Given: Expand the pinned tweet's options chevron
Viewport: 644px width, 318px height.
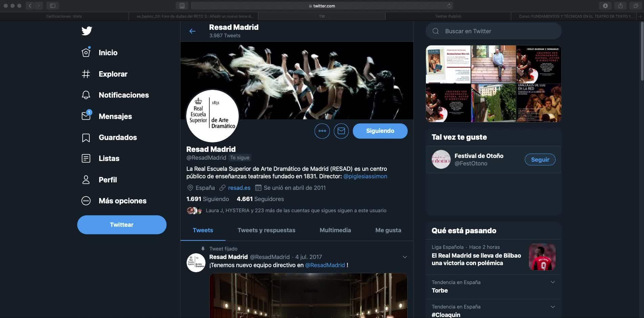Looking at the screenshot, I should click(405, 257).
